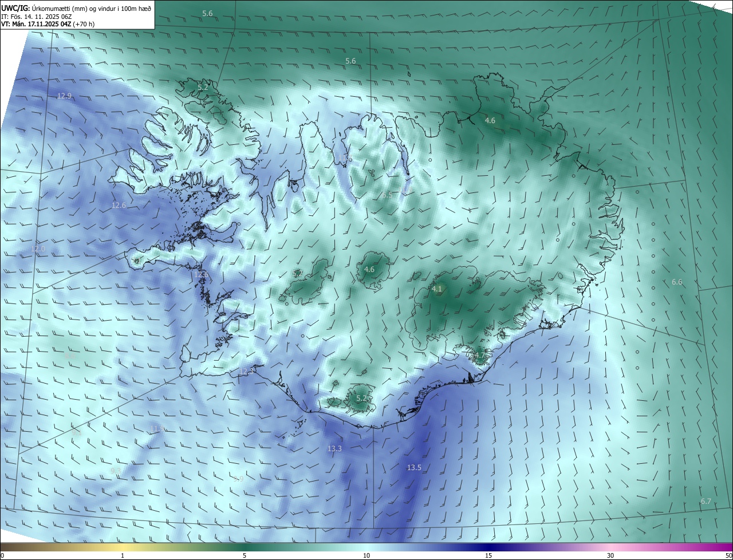Click the 4.7 value label near the southeast coast
Image resolution: width=733 pixels, height=560 pixels.
[480, 355]
